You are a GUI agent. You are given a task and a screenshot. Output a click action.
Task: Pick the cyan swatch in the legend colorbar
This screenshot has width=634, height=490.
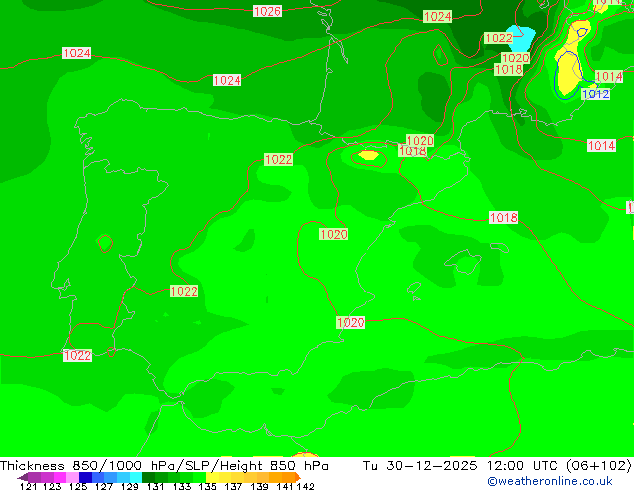click(x=136, y=477)
